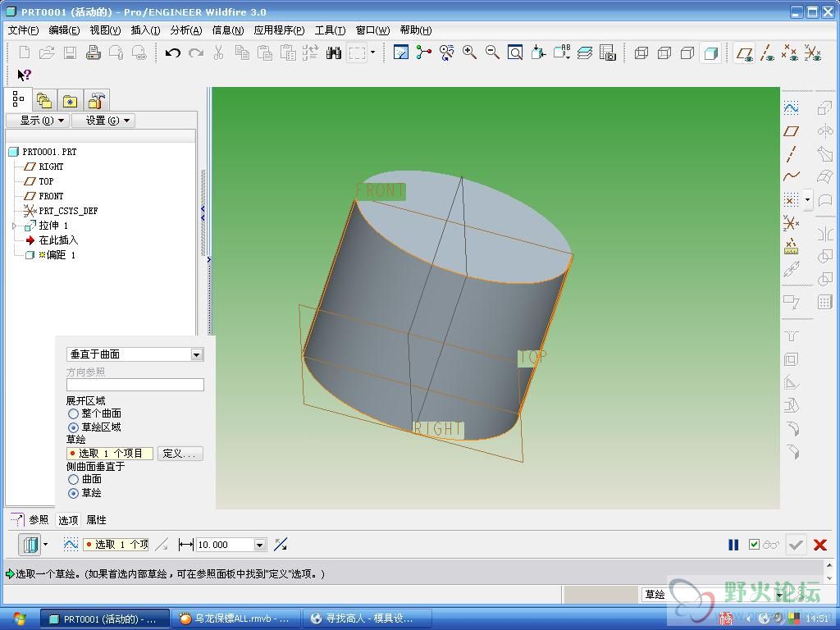Viewport: 840px width, 630px height.
Task: Click the Windows Start button
Action: pos(18,619)
